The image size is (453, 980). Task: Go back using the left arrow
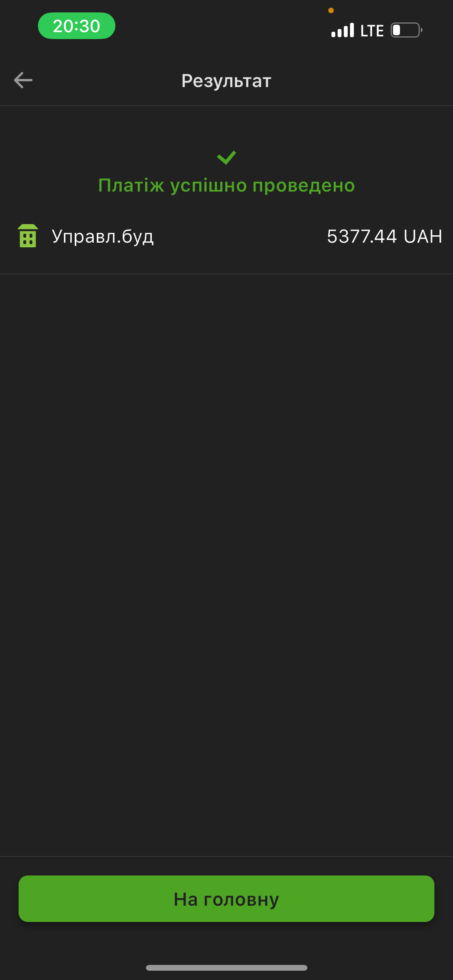pyautogui.click(x=23, y=80)
